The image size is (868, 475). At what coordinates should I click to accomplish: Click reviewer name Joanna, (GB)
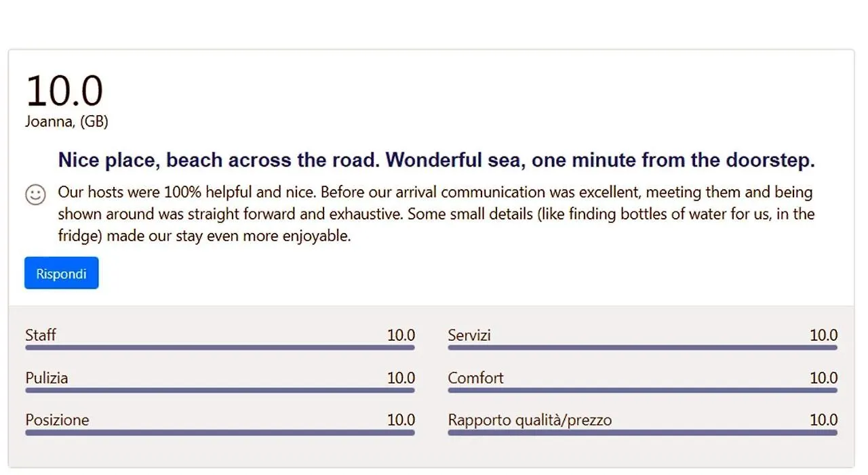(x=66, y=122)
